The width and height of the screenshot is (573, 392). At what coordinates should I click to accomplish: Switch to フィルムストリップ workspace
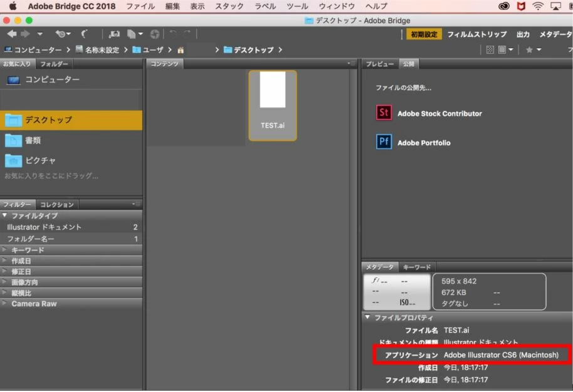(x=476, y=34)
